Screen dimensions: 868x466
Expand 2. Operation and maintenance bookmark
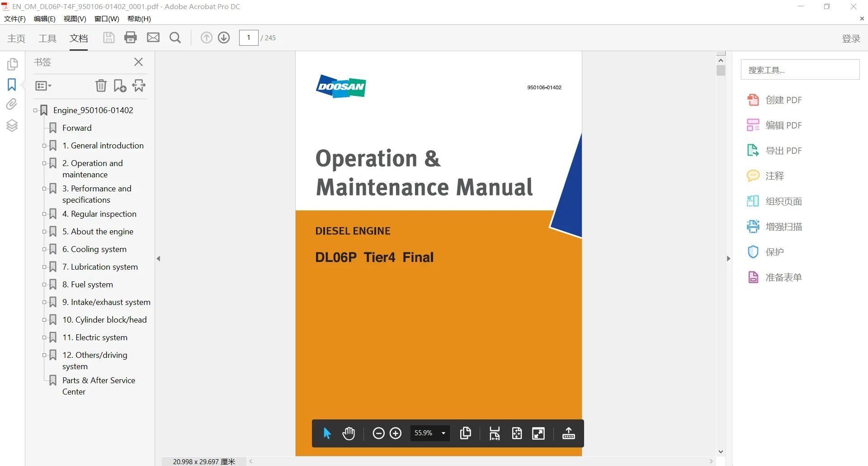click(x=44, y=163)
